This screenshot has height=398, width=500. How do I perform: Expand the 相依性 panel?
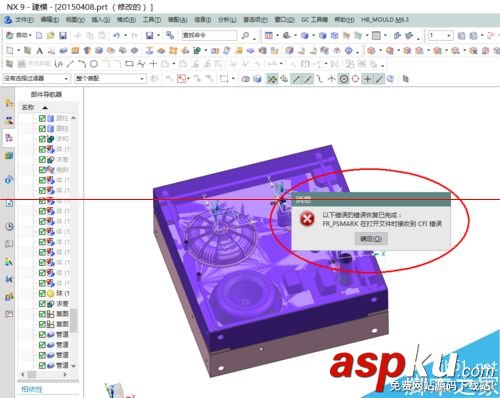tap(32, 389)
